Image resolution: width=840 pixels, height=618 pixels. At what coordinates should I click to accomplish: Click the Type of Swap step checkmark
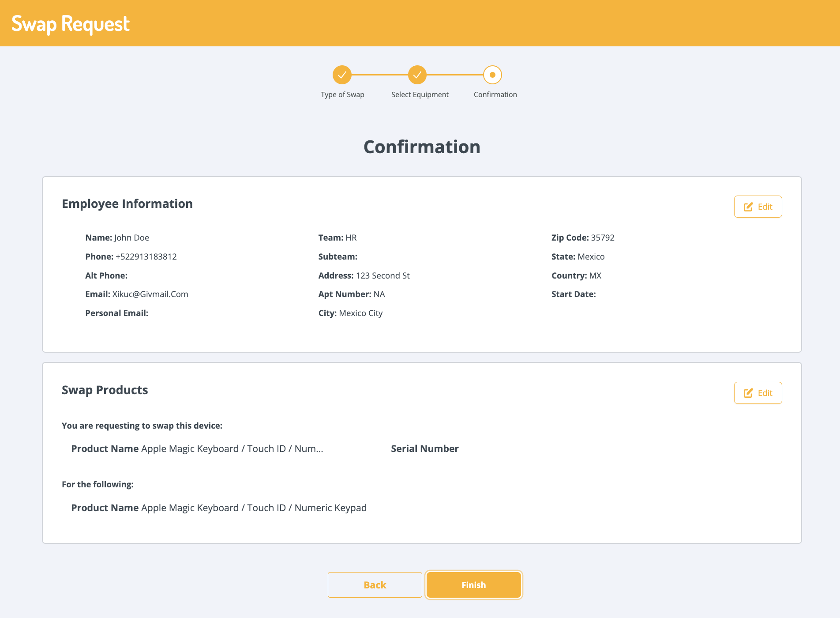(342, 75)
